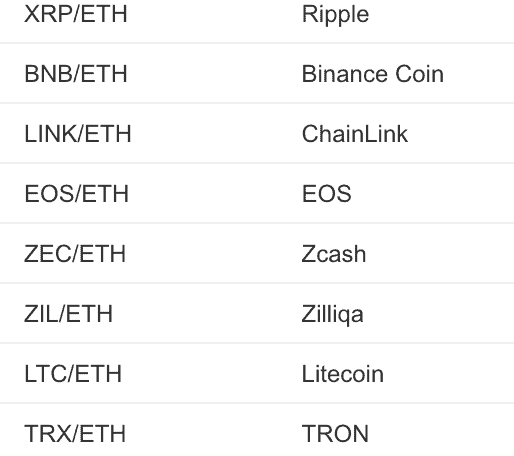
Task: Select the LINK/ETH trading pair
Action: point(78,134)
